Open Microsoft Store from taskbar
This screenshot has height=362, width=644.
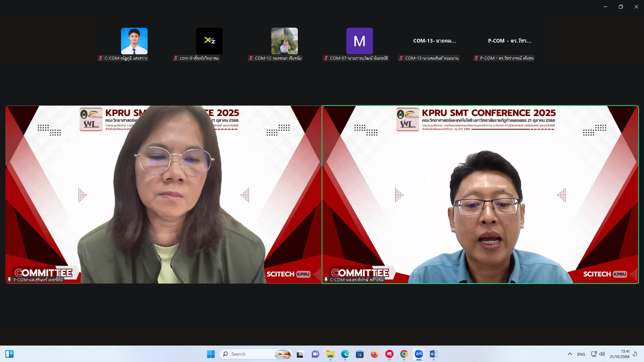pyautogui.click(x=360, y=354)
